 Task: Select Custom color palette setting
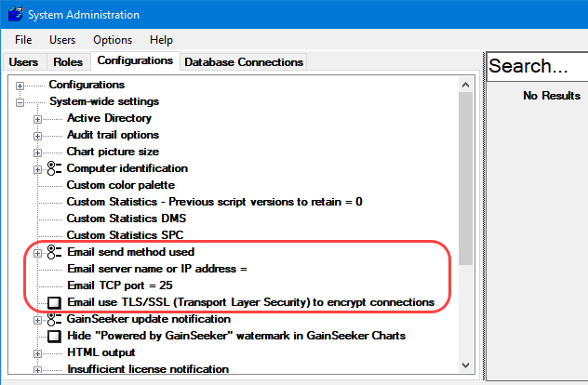pos(120,185)
